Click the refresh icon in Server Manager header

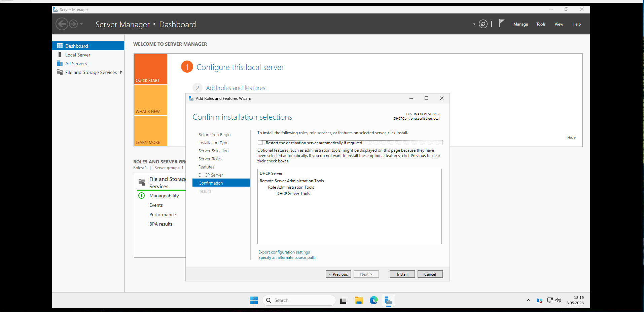[483, 24]
